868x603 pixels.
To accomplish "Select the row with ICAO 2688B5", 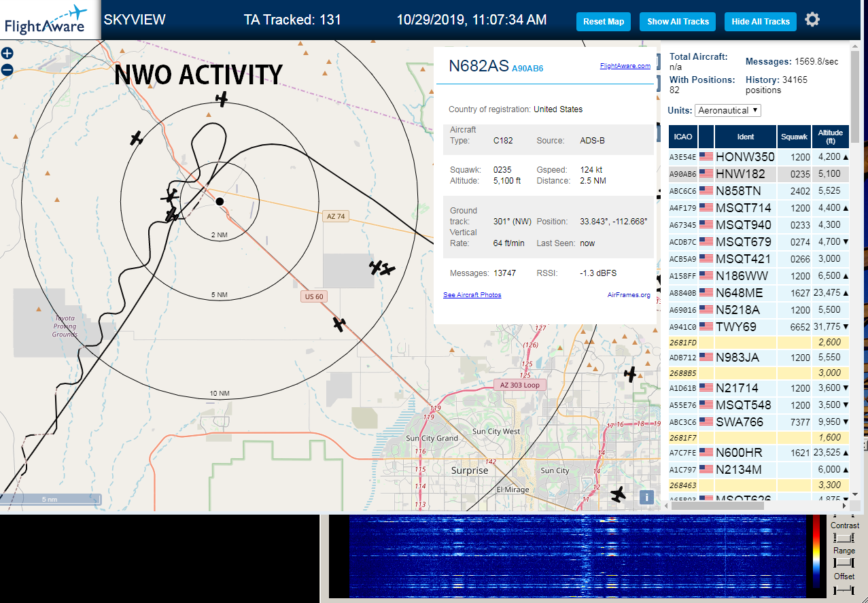I will pyautogui.click(x=759, y=373).
